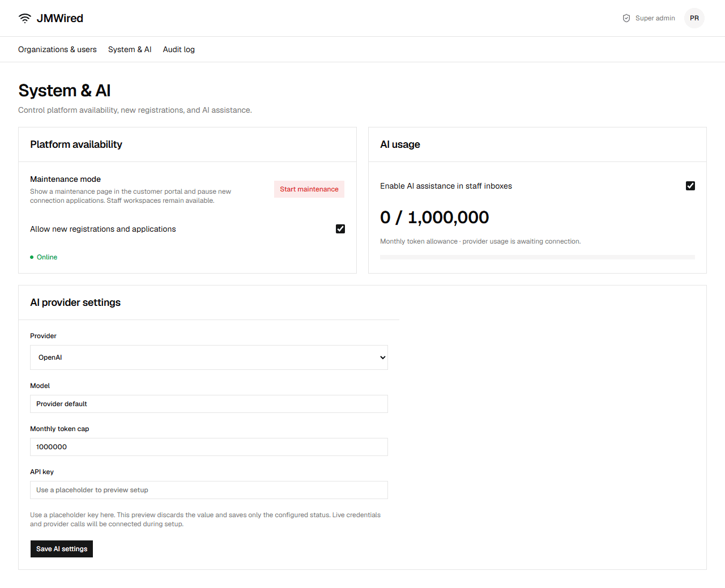Click the Maintenance mode heading

65,179
